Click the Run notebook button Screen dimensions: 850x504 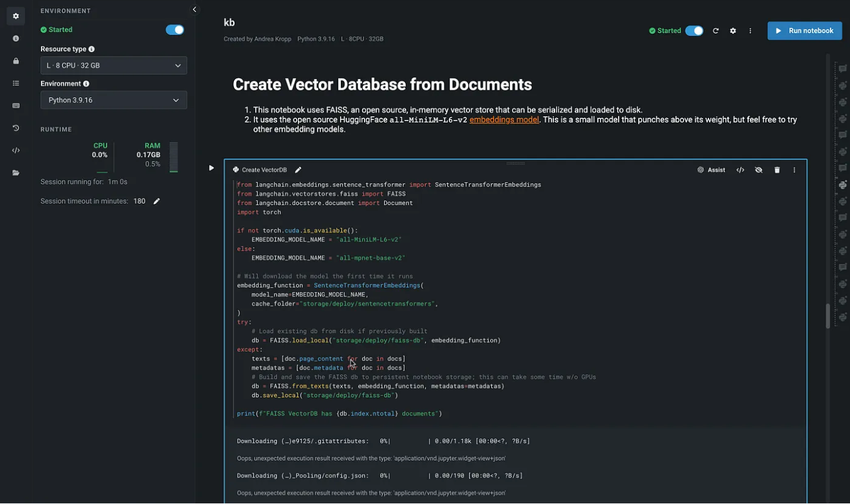[x=804, y=31]
